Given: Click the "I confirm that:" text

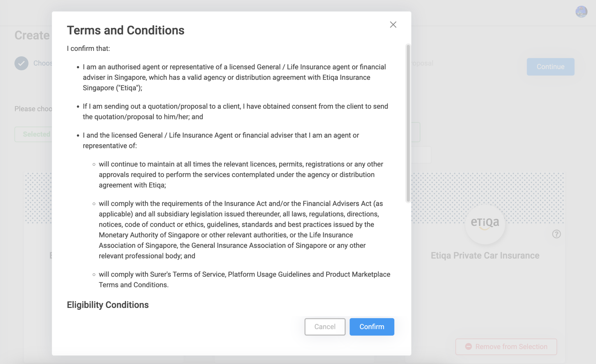Looking at the screenshot, I should click(x=88, y=49).
